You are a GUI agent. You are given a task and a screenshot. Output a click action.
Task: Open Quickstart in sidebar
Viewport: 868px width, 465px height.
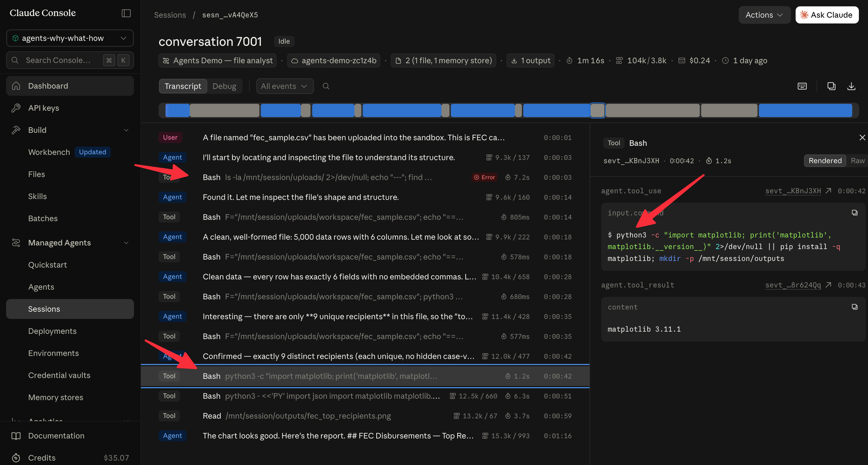pyautogui.click(x=48, y=265)
